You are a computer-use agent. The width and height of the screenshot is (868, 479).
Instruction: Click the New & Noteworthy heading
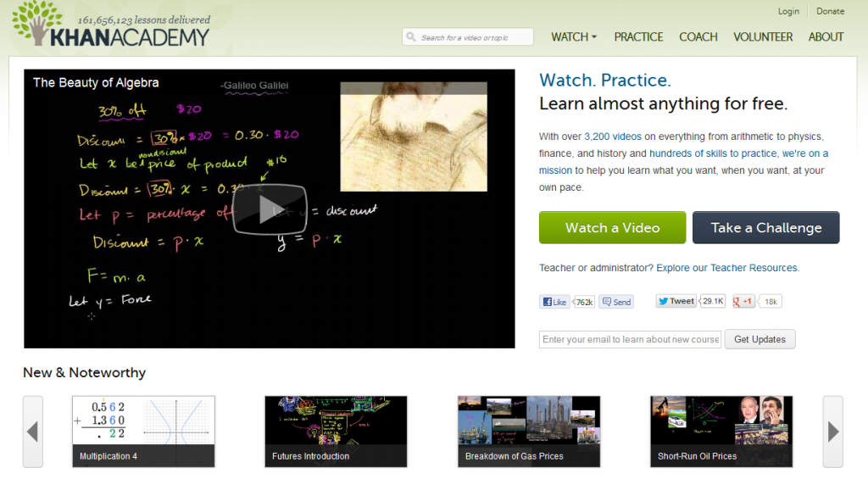tap(84, 373)
